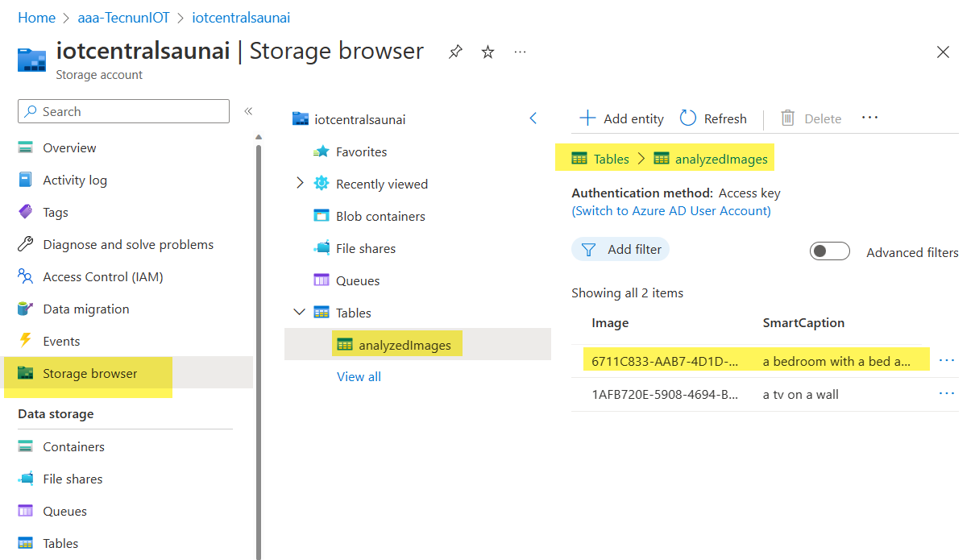Screen dimensions: 975x560
Task: Open the Delete trash can button
Action: (x=788, y=118)
